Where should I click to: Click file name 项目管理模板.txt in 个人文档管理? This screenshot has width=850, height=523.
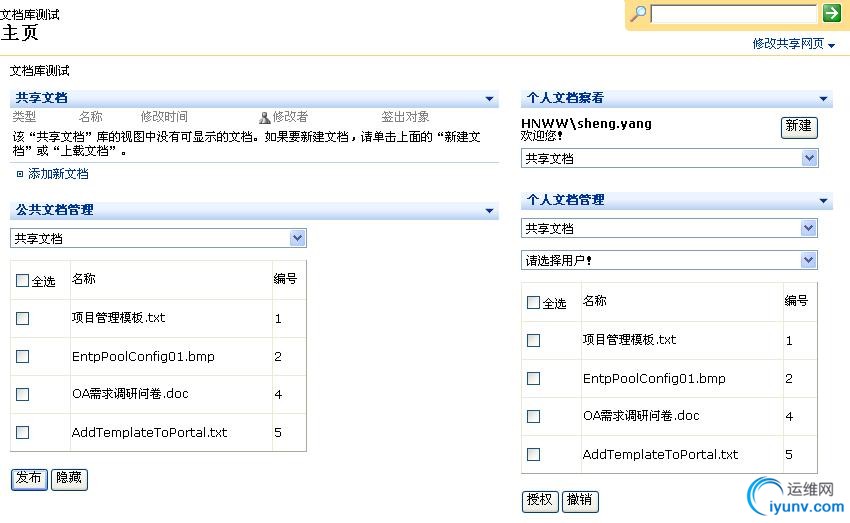pyautogui.click(x=629, y=340)
